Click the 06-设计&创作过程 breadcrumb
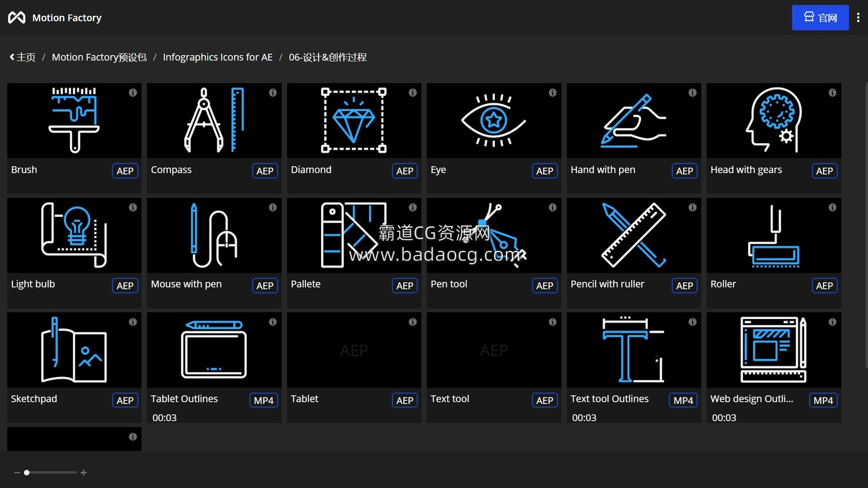This screenshot has width=868, height=488. tap(328, 57)
